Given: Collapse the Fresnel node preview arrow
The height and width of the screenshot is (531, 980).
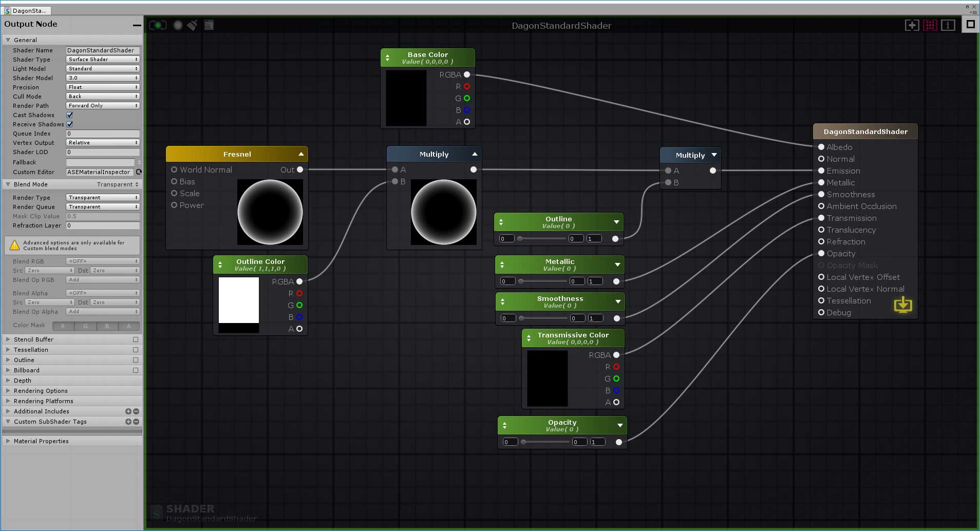Looking at the screenshot, I should click(x=301, y=154).
